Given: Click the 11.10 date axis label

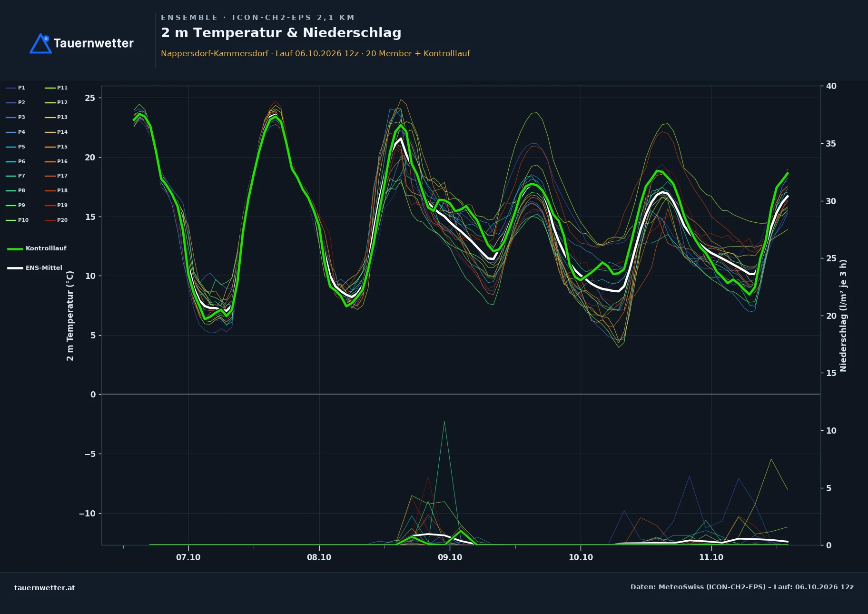Looking at the screenshot, I should [711, 557].
